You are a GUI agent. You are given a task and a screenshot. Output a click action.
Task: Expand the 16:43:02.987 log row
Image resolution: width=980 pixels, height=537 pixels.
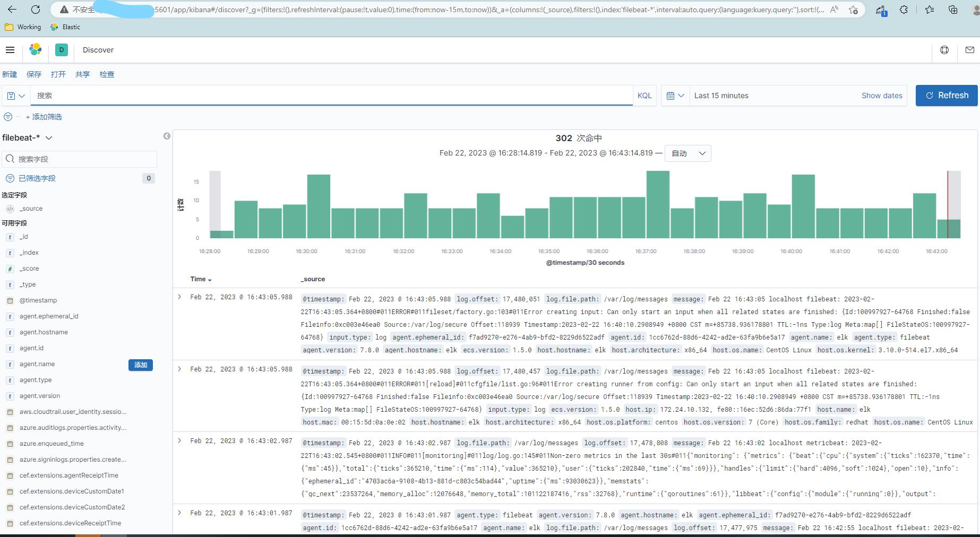coord(179,441)
